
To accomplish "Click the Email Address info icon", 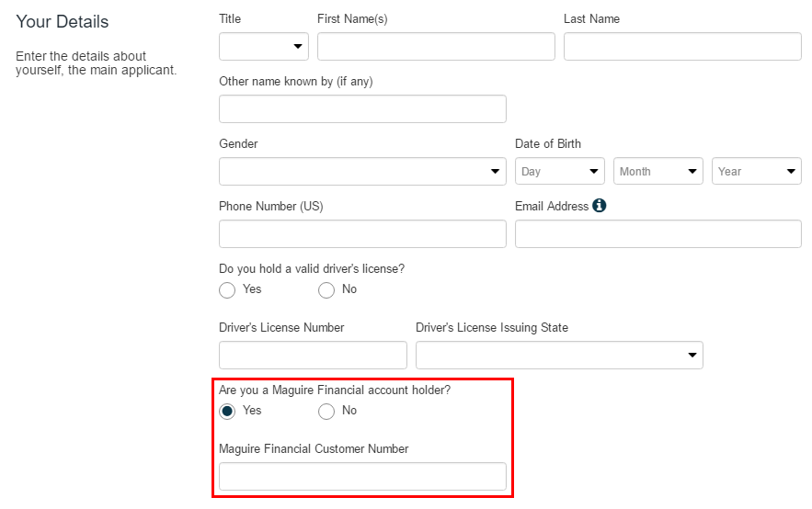I will (x=600, y=206).
